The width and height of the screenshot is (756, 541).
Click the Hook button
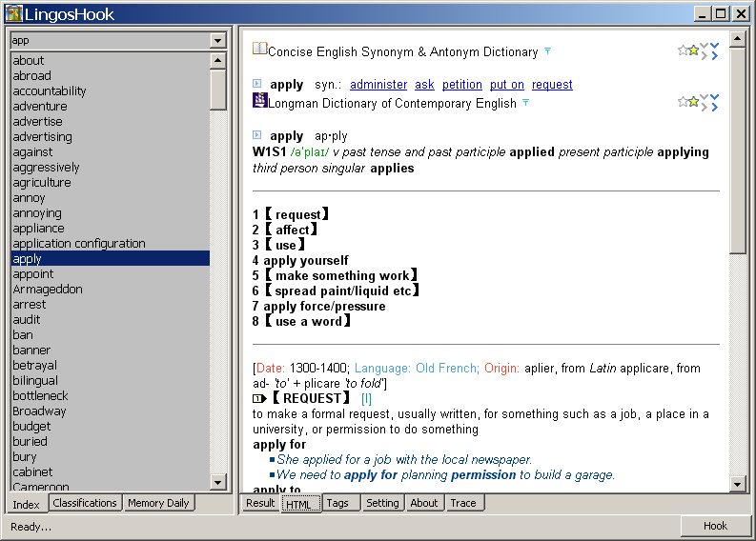(716, 526)
